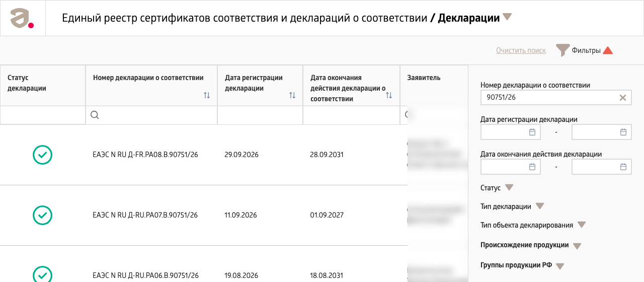Click the filter field under Дата окончания column

coord(351,115)
